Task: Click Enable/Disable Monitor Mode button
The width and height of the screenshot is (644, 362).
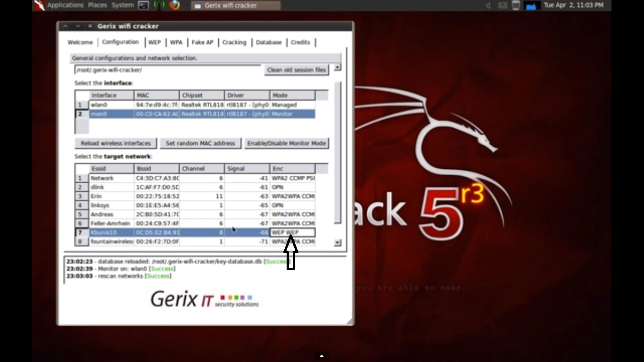Action: (x=287, y=143)
